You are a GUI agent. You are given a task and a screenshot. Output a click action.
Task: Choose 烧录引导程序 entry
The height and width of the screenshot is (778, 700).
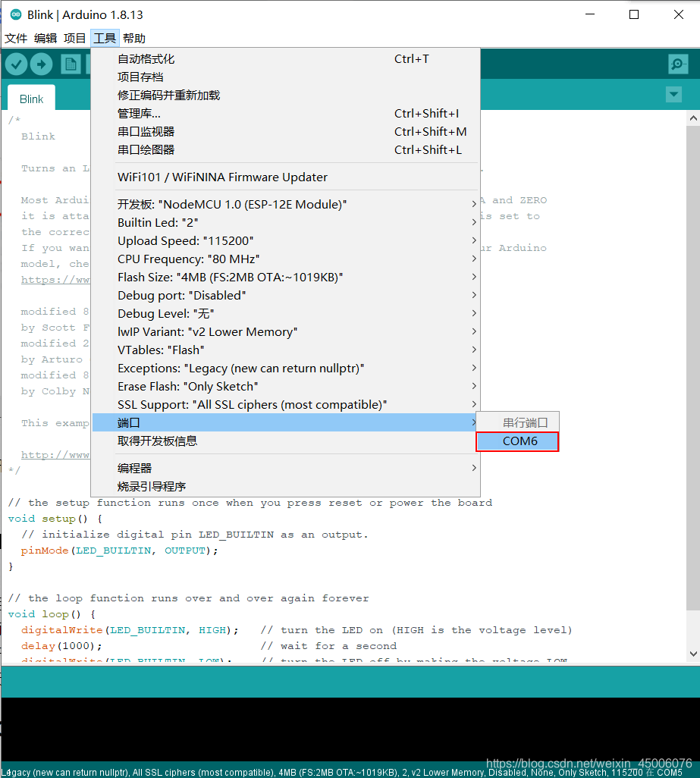click(285, 486)
